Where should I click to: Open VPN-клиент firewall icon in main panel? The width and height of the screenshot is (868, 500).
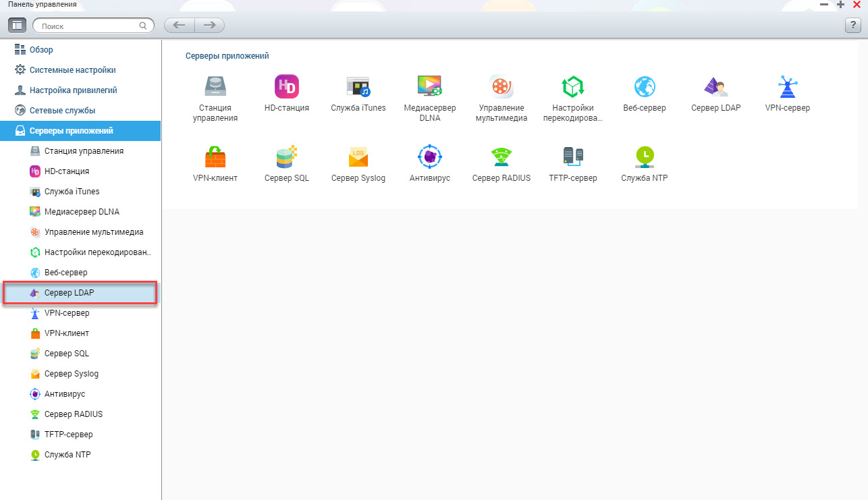[215, 157]
